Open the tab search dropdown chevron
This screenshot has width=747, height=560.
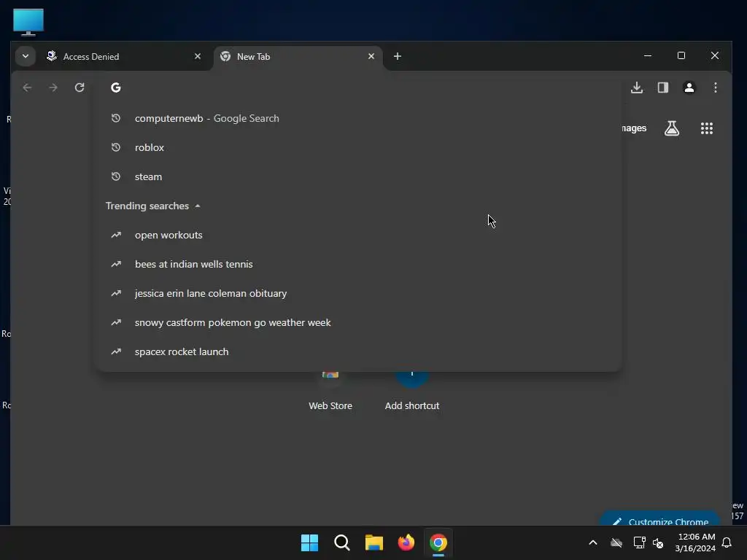point(26,56)
